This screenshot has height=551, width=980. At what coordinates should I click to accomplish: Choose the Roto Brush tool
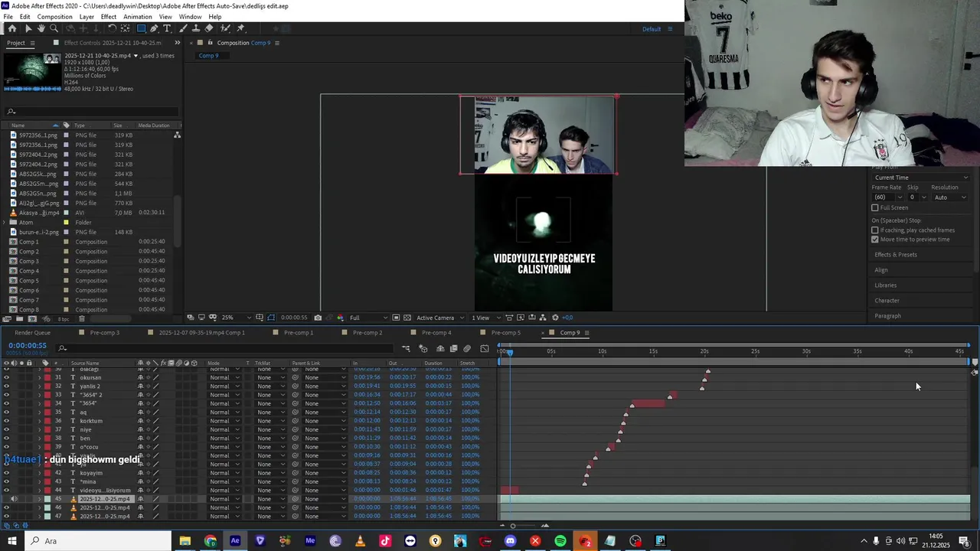tap(225, 28)
